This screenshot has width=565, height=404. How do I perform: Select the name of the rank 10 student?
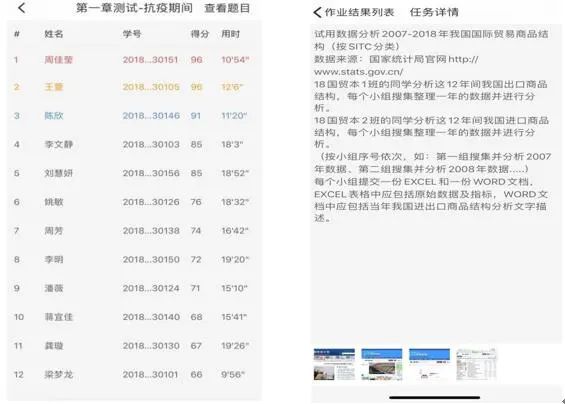[59, 317]
